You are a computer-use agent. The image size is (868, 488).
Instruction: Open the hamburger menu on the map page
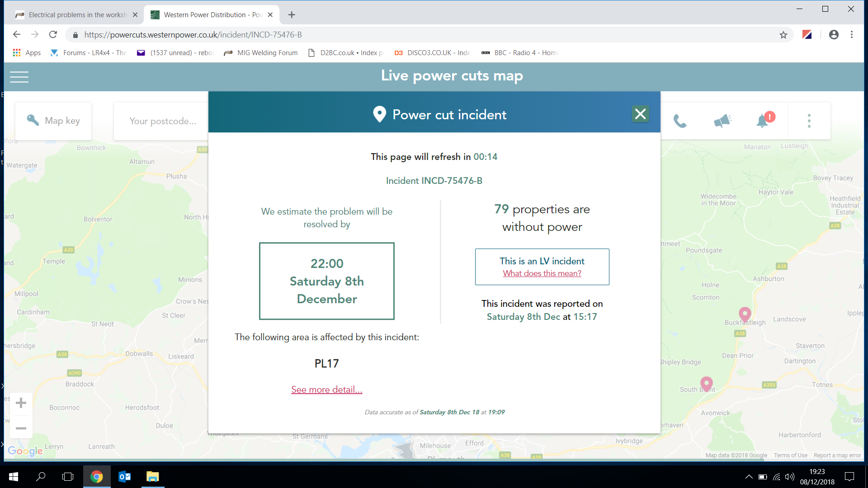click(19, 77)
